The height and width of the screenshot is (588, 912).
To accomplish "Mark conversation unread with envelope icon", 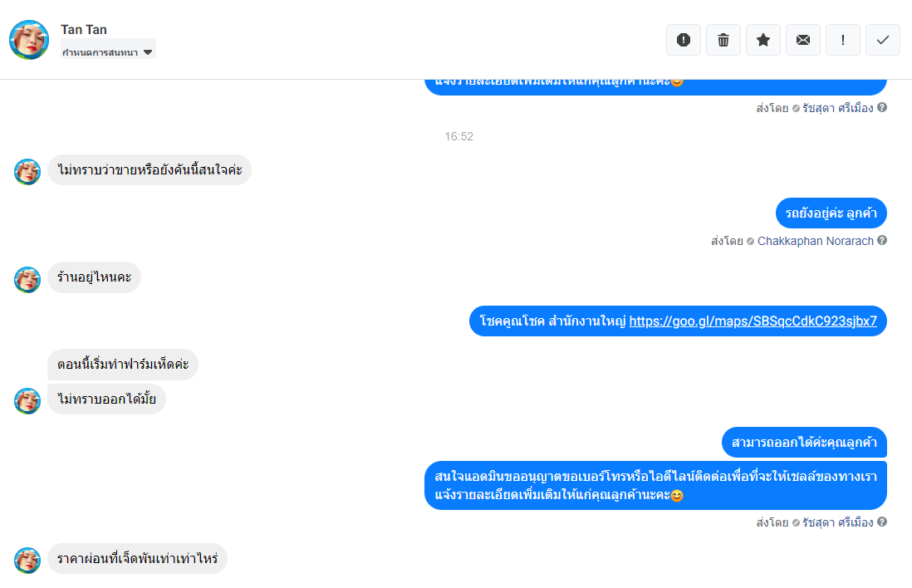I will pyautogui.click(x=803, y=40).
